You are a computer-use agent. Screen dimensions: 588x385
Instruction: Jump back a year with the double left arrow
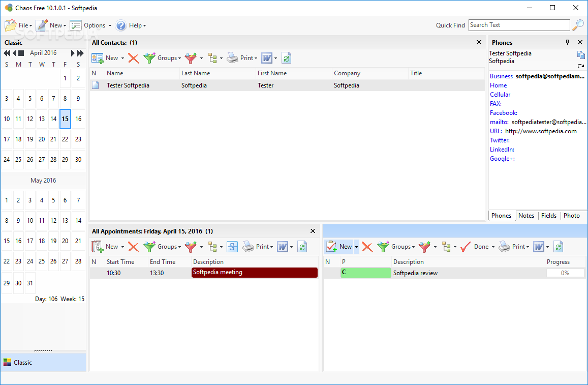7,53
